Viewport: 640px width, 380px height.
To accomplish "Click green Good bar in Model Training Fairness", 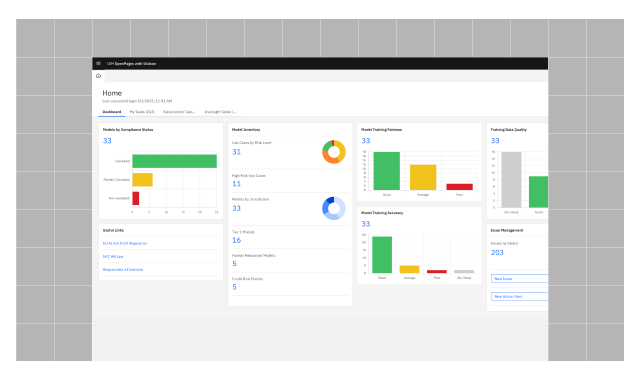I will [x=387, y=171].
